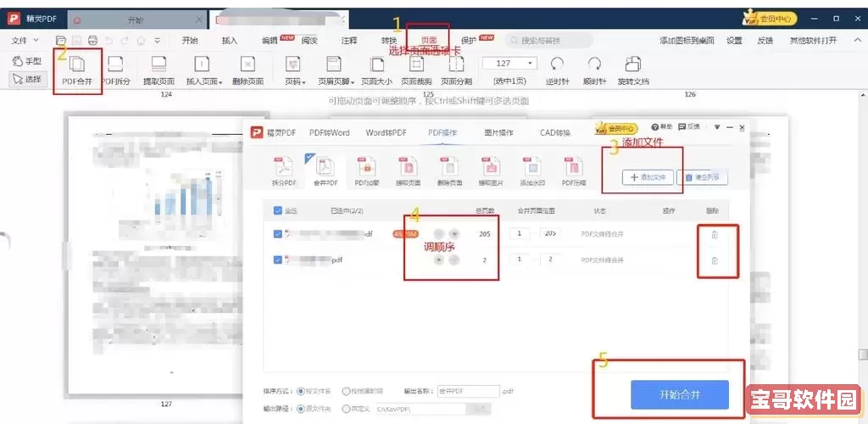The height and width of the screenshot is (424, 868).
Task: Rotate page clockwise with 顺时针
Action: click(594, 70)
